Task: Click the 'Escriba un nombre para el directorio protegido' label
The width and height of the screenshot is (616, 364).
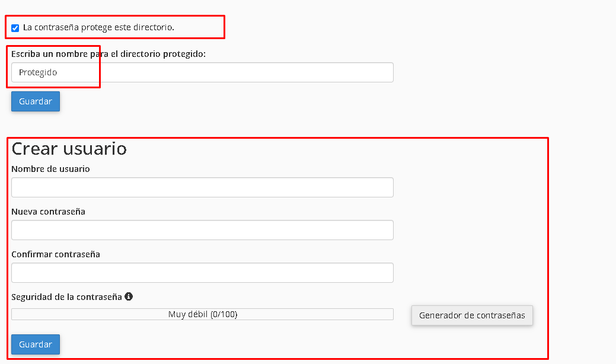Action: (108, 54)
